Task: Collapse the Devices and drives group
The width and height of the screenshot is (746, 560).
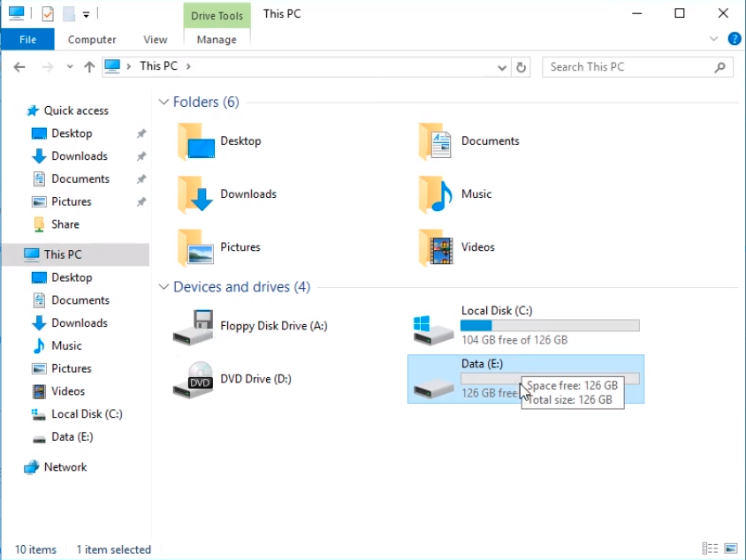Action: (x=164, y=287)
